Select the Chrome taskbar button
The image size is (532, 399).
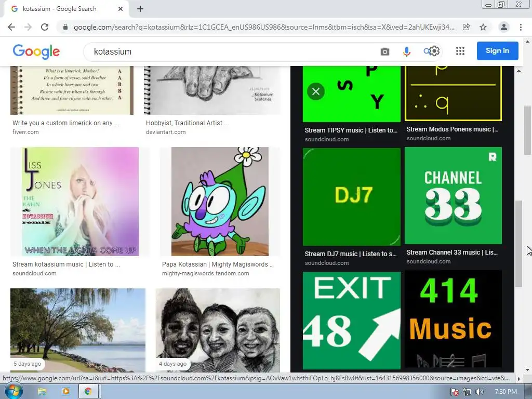(88, 392)
